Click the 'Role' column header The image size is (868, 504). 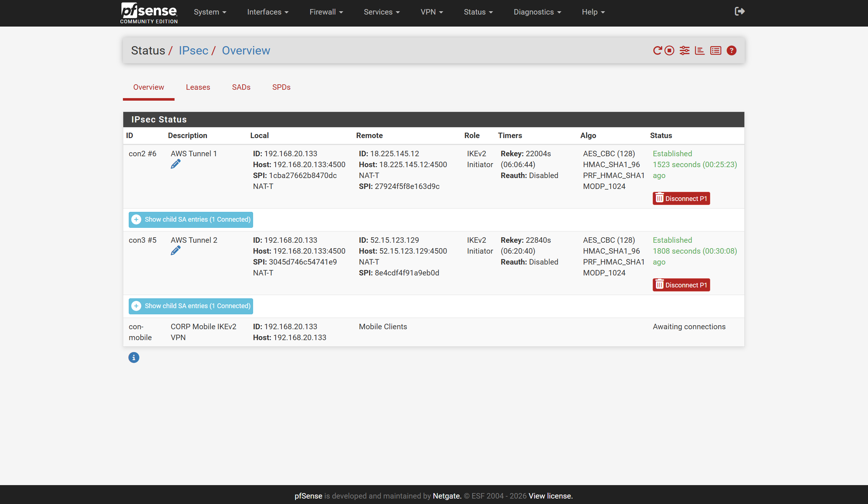coord(472,136)
